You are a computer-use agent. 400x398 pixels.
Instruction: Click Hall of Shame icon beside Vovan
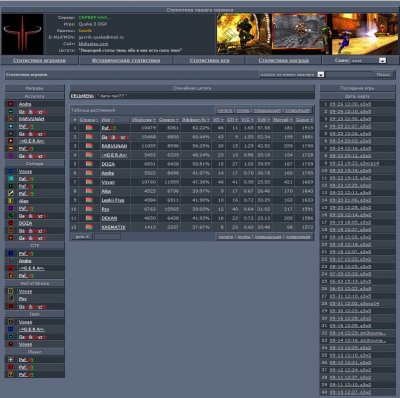point(11,291)
